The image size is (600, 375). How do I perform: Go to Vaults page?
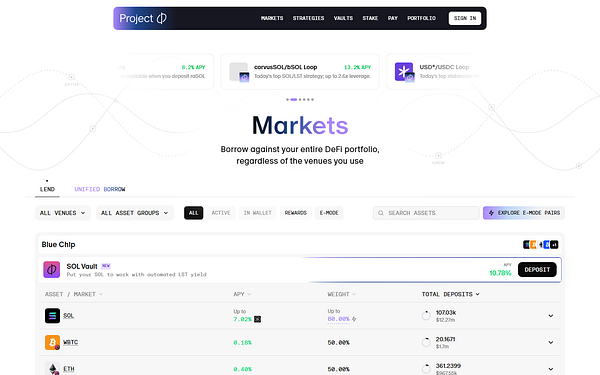[343, 18]
